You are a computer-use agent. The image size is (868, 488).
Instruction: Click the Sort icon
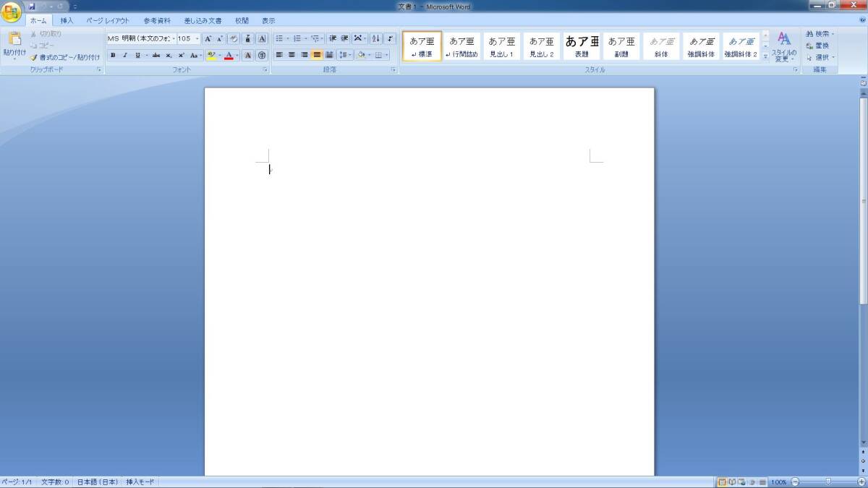(376, 38)
